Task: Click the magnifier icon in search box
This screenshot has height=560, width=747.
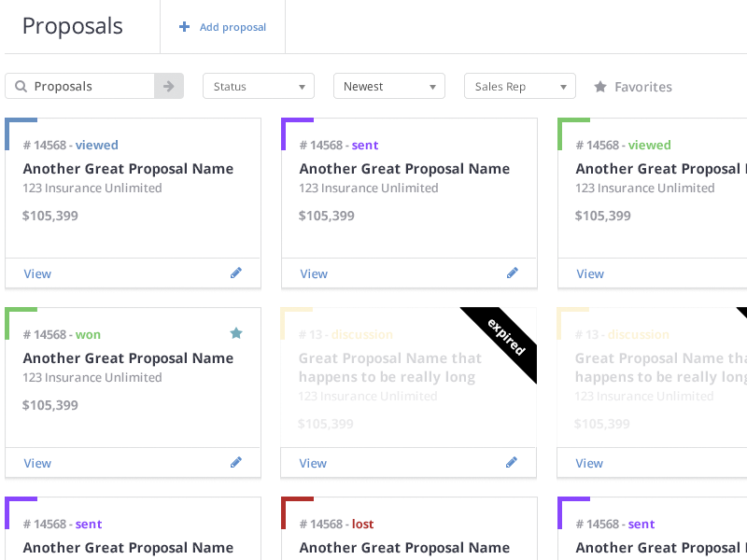Action: [x=20, y=87]
